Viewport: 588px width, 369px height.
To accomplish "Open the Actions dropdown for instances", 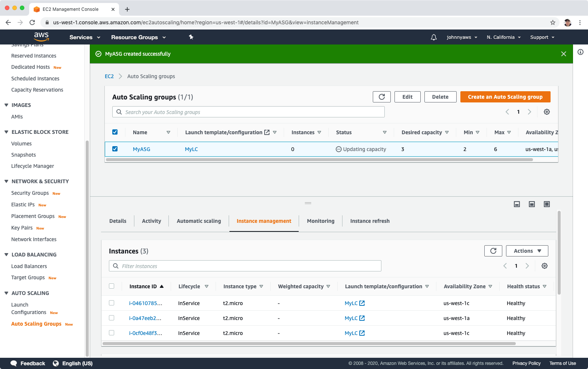I will pyautogui.click(x=527, y=251).
